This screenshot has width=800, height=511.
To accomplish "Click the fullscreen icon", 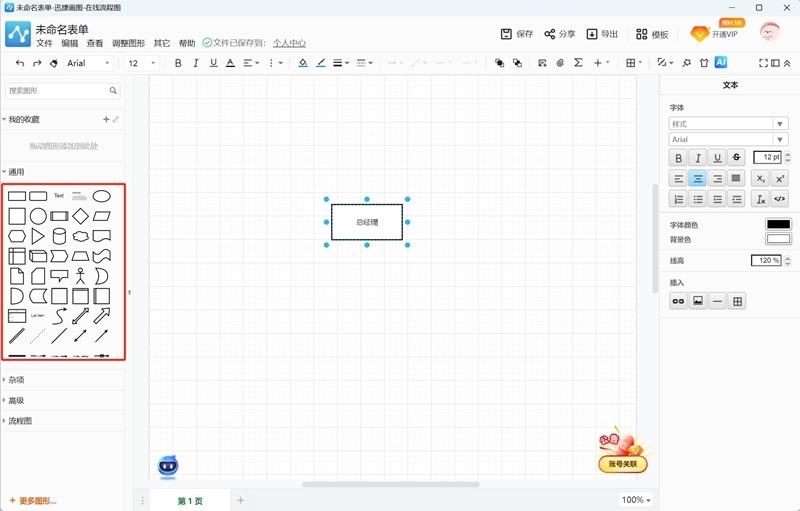I will tap(763, 63).
